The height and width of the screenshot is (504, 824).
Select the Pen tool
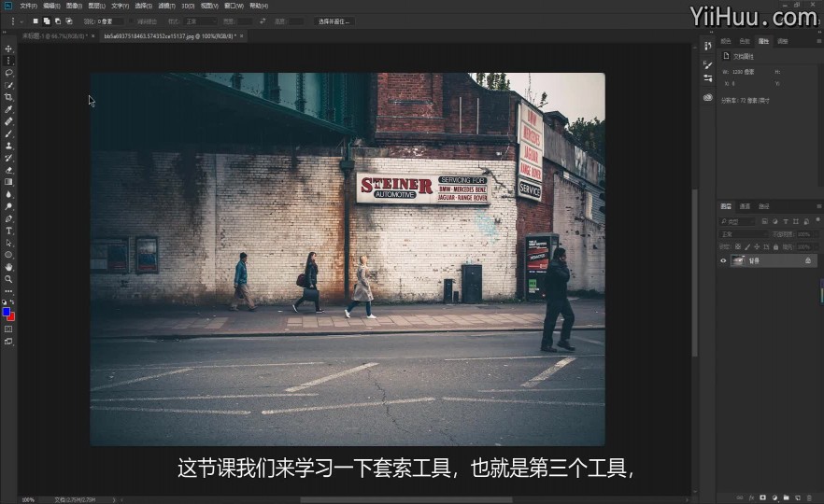coord(8,218)
